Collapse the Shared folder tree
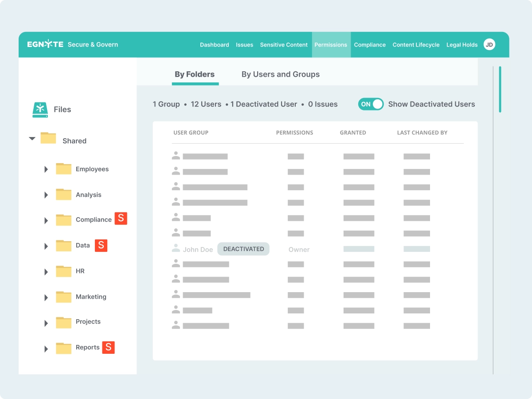The image size is (532, 399). pyautogui.click(x=32, y=138)
